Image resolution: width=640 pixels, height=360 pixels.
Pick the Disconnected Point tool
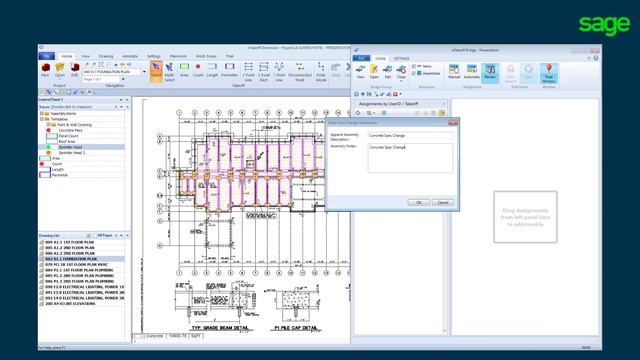[x=300, y=72]
